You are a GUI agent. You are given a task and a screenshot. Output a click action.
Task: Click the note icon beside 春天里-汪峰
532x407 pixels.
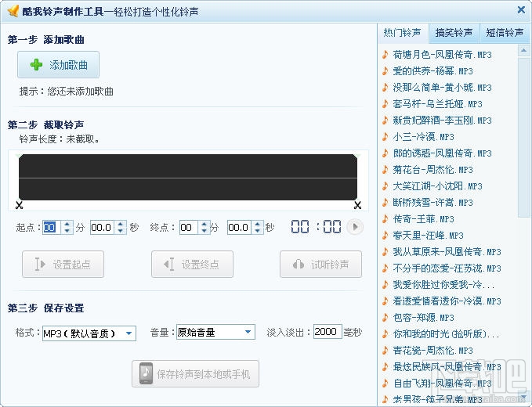[x=385, y=235]
